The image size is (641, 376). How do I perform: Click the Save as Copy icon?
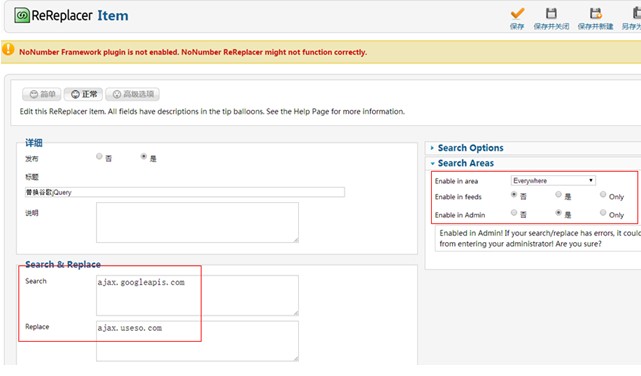[x=637, y=13]
